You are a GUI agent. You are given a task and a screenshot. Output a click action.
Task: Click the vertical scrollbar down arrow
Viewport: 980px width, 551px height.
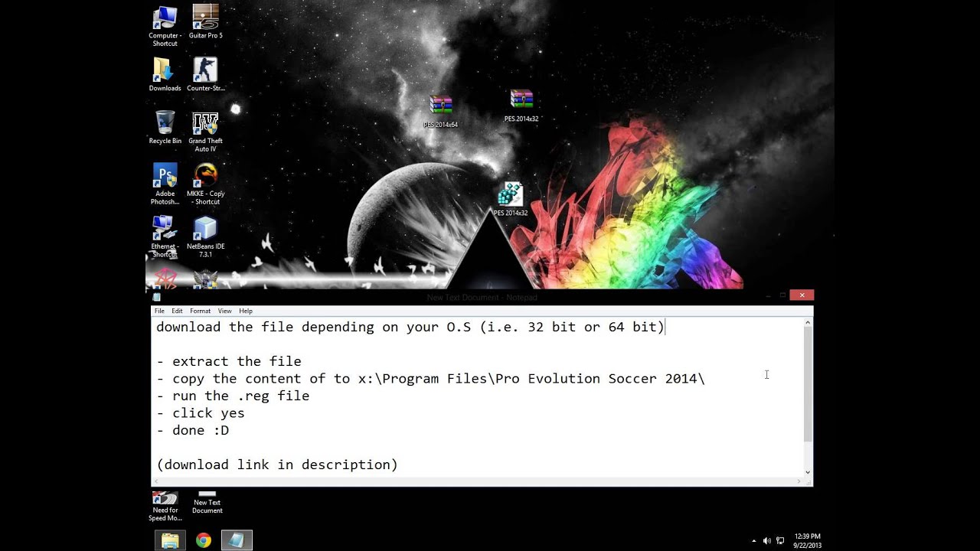pos(807,472)
